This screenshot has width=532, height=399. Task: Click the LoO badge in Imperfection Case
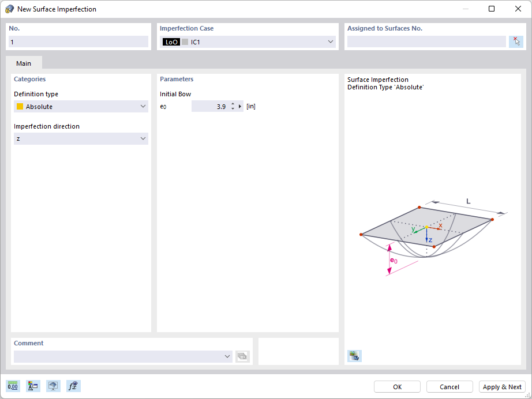171,42
